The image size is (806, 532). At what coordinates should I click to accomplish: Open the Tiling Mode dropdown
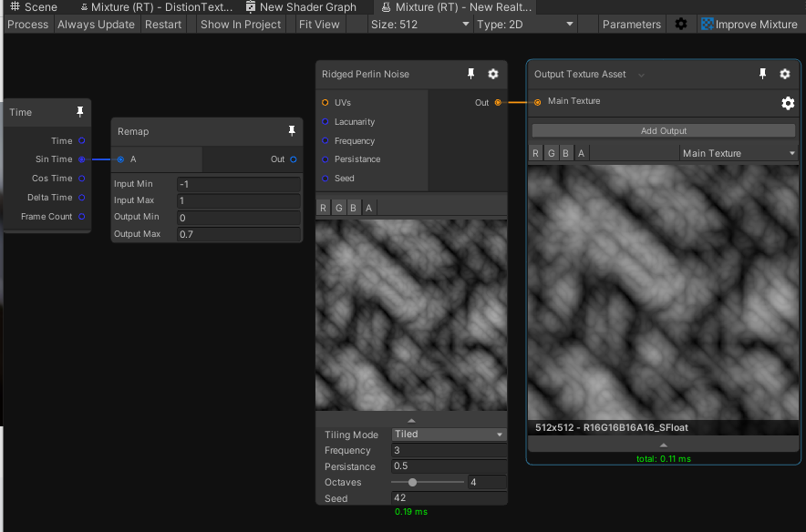coord(449,435)
